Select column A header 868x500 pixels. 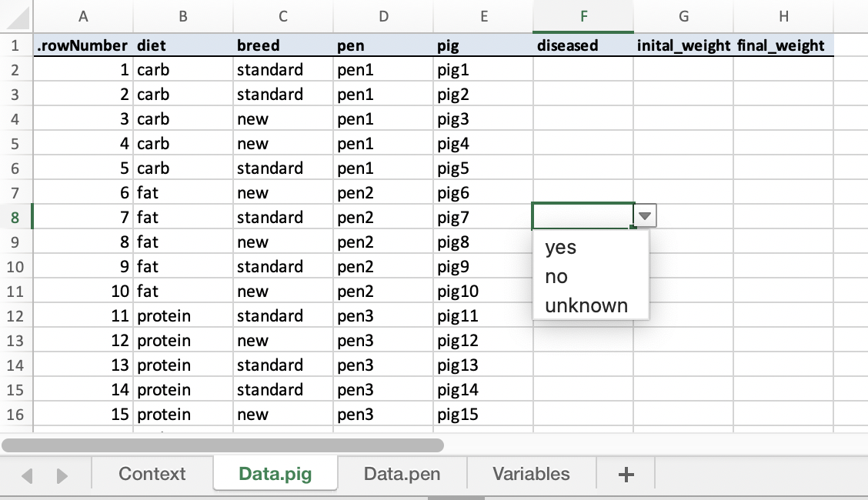point(83,16)
